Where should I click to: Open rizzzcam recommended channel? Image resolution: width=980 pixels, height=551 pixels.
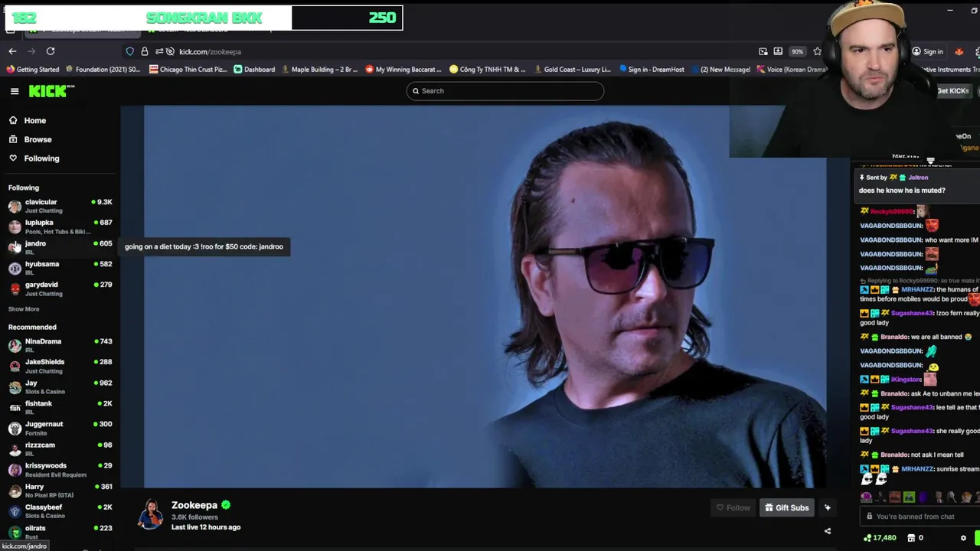click(x=60, y=448)
